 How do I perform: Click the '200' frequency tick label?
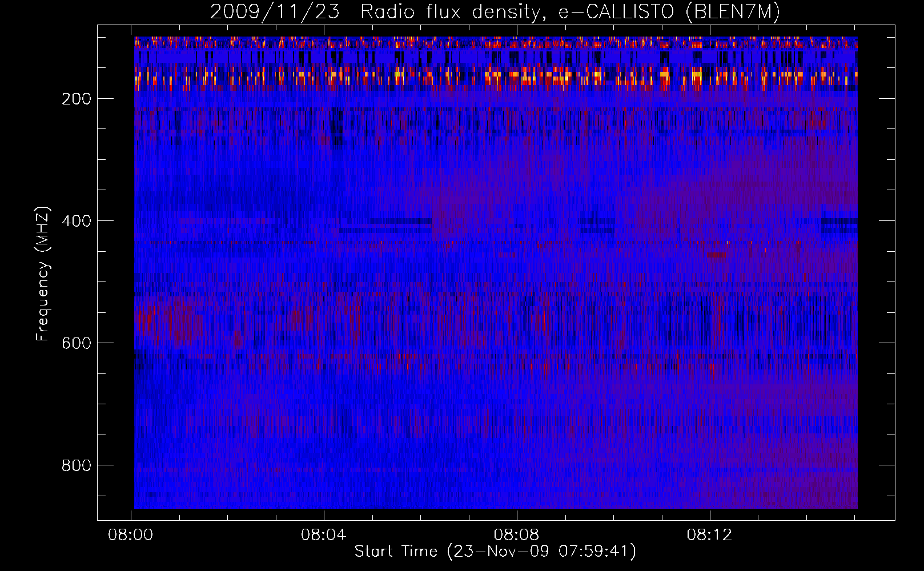pos(77,99)
